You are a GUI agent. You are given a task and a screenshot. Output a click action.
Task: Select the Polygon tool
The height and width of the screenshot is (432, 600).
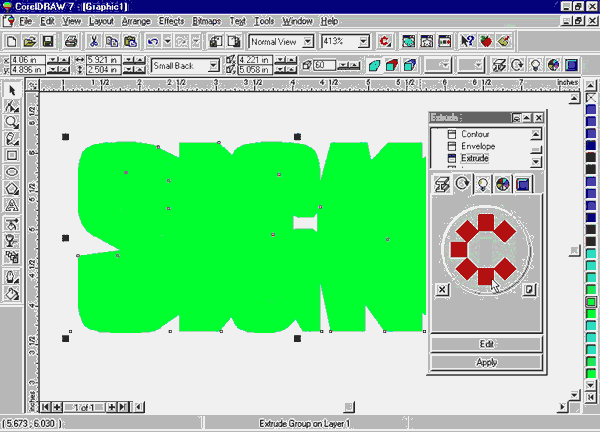(x=12, y=188)
